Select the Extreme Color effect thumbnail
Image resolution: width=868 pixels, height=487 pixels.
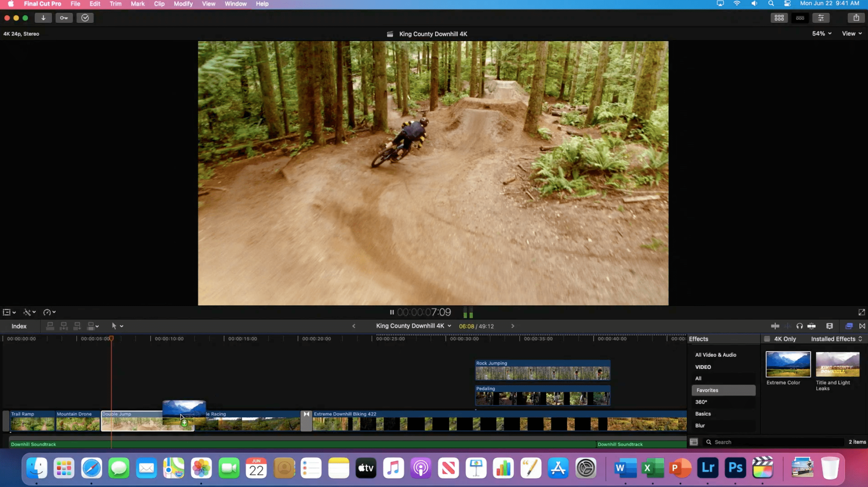788,364
